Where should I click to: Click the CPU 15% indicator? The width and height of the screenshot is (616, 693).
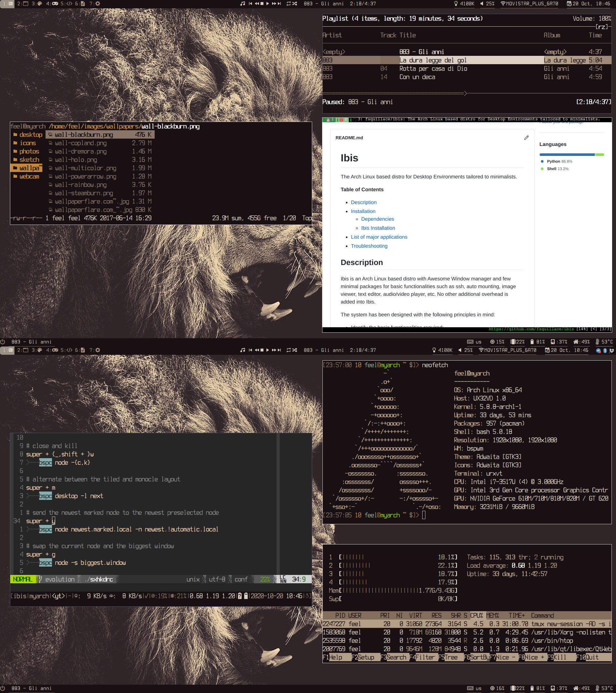497,342
